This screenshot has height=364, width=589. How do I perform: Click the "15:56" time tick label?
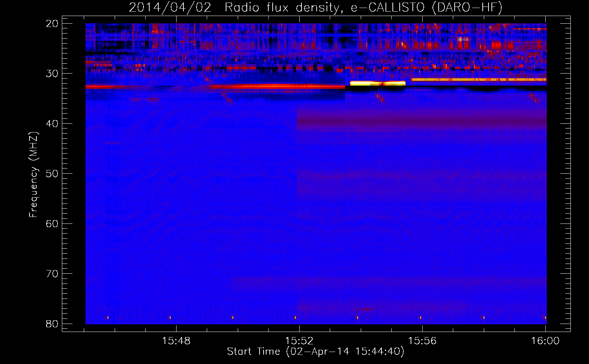point(422,341)
